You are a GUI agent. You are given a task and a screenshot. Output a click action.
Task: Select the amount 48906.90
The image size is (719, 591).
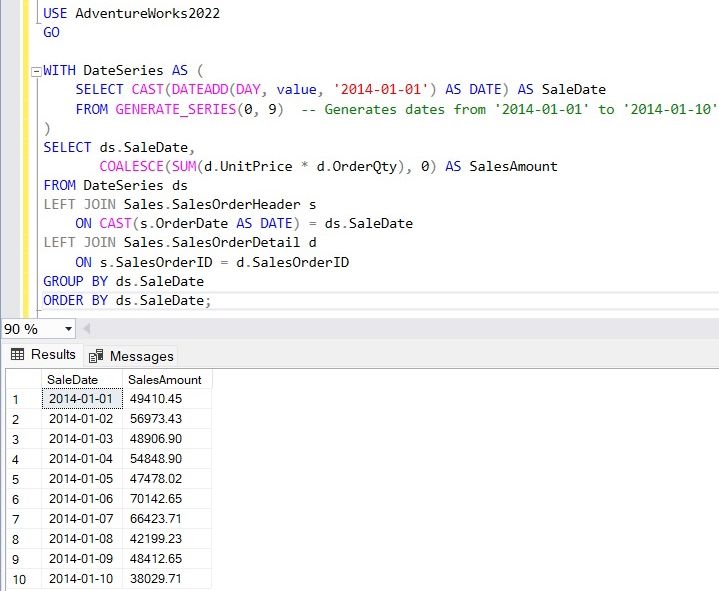point(167,439)
